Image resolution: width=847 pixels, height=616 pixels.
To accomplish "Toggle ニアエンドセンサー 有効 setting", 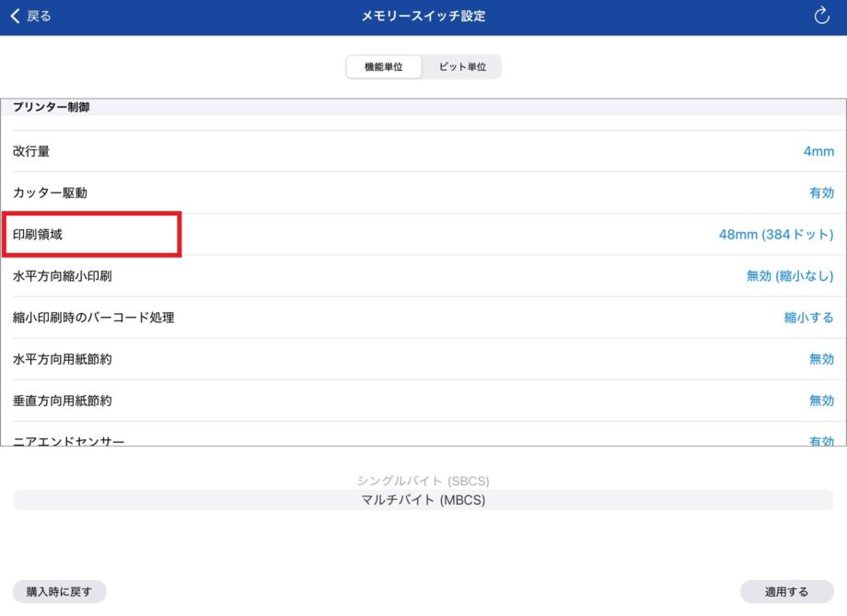I will 820,441.
